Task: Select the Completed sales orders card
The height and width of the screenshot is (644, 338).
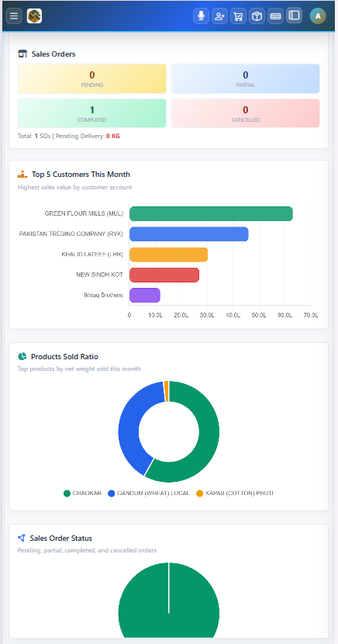Action: (92, 113)
